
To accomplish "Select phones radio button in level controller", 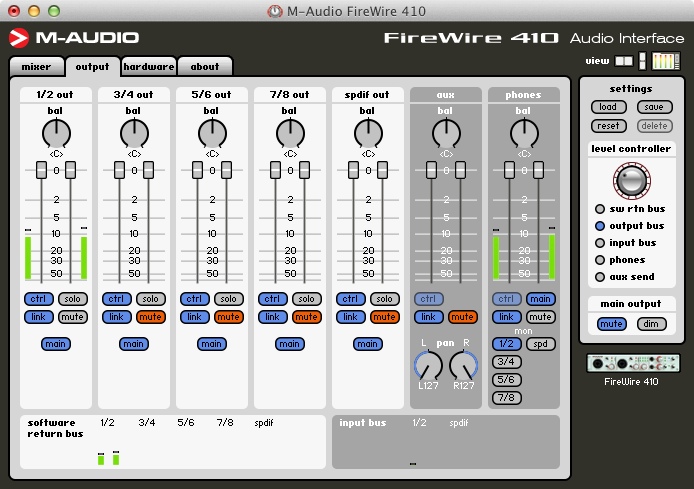I will click(600, 260).
